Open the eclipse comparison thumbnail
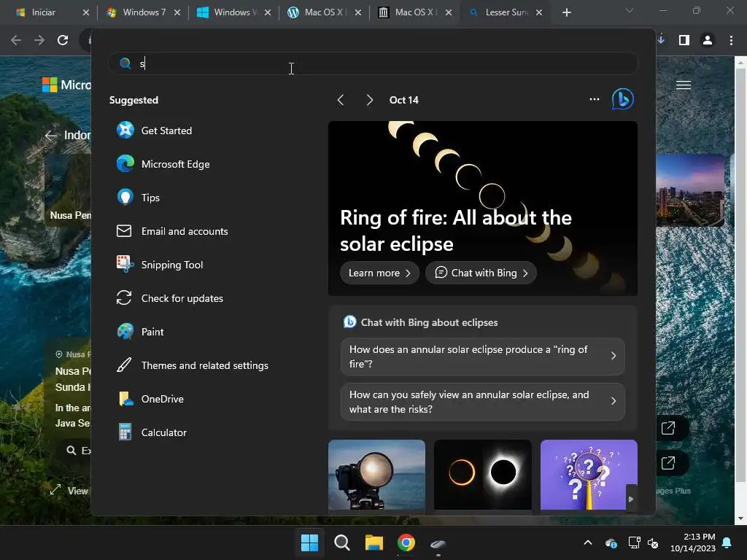 pyautogui.click(x=483, y=475)
